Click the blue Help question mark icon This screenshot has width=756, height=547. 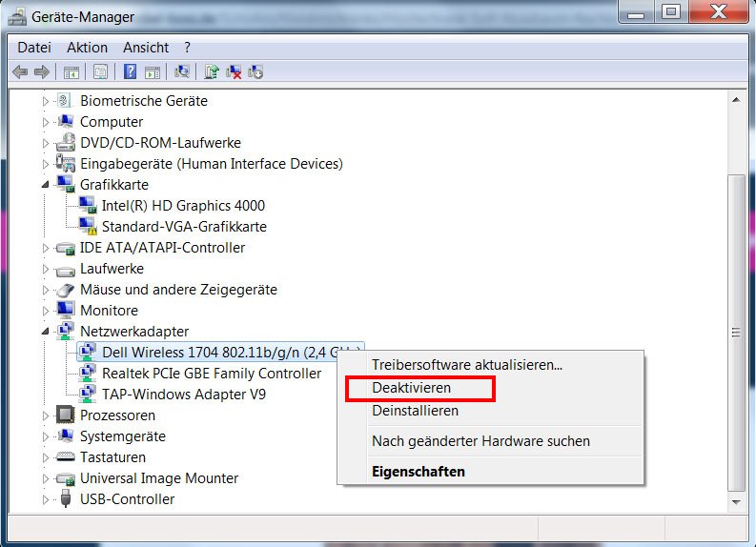pos(131,71)
